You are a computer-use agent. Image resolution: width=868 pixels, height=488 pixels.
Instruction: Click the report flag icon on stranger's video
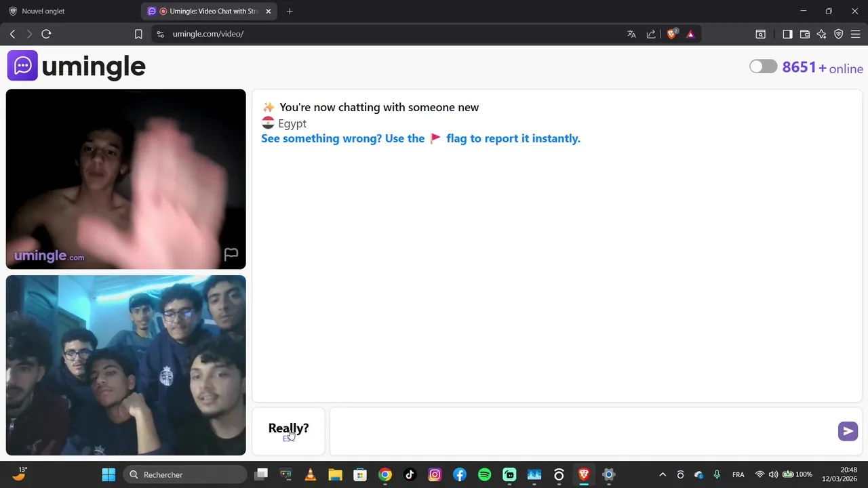click(231, 254)
